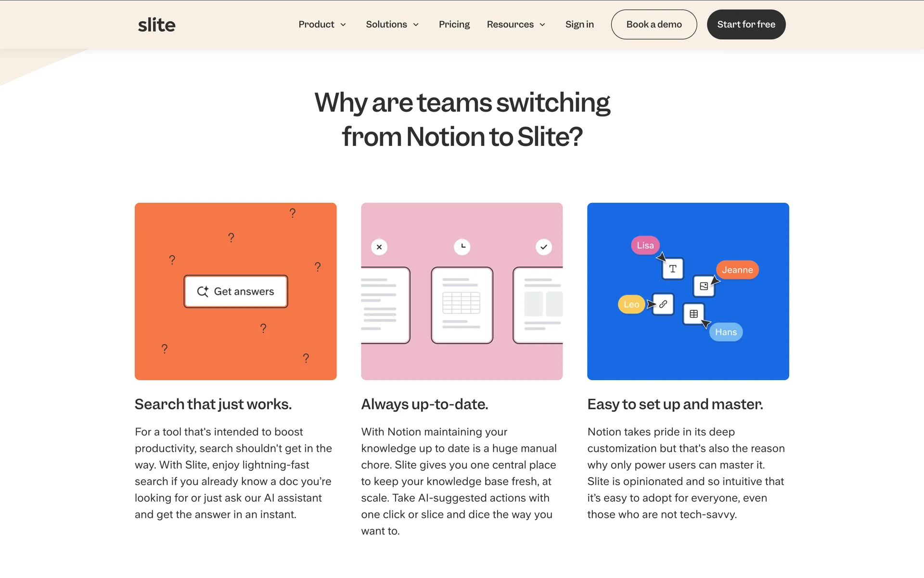
Task: Select the center document with table thumbnail
Action: coord(462,305)
